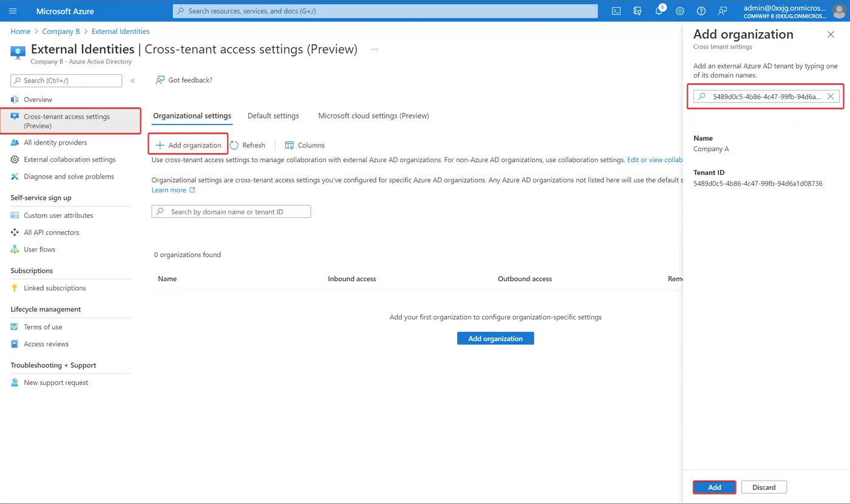Open portal settings gear
Screen dimensions: 850x504
click(680, 11)
